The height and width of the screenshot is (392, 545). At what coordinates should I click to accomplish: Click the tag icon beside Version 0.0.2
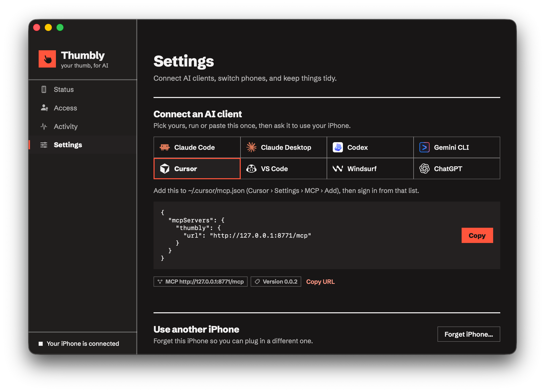click(x=257, y=282)
